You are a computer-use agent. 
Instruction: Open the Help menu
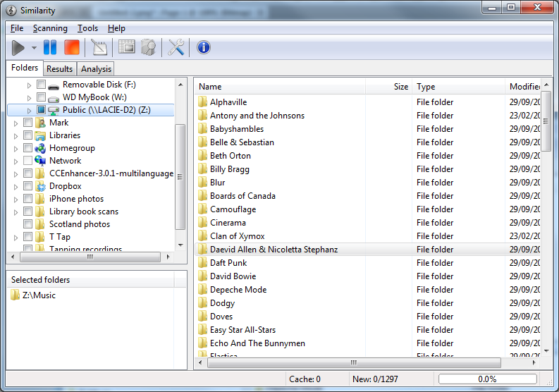pos(116,28)
